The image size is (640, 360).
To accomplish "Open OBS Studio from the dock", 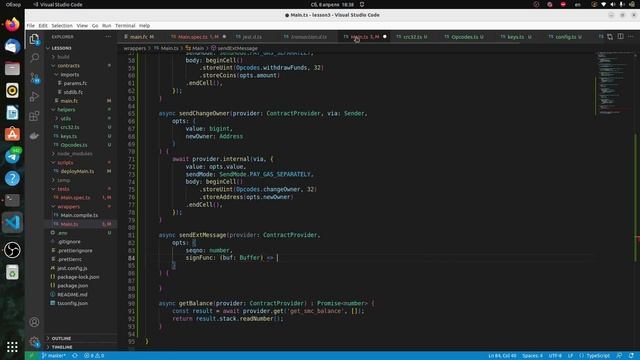I will 12,250.
